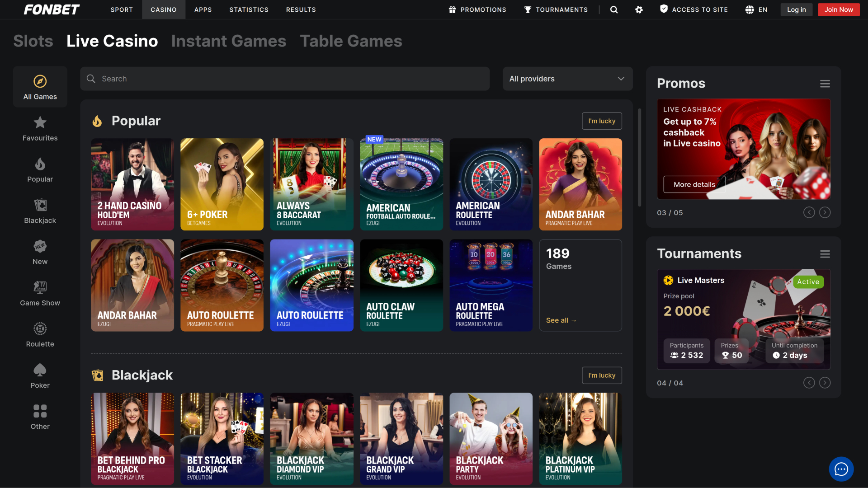Click the next arrow on the Promos carousel
Image resolution: width=868 pixels, height=488 pixels.
pyautogui.click(x=825, y=212)
